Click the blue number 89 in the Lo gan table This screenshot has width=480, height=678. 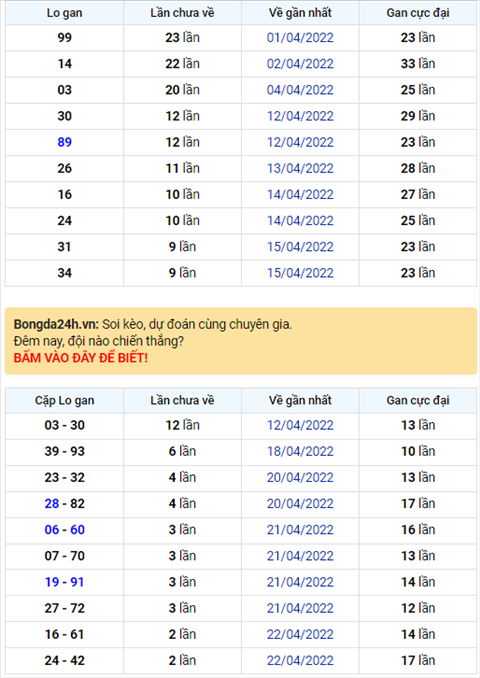64,142
